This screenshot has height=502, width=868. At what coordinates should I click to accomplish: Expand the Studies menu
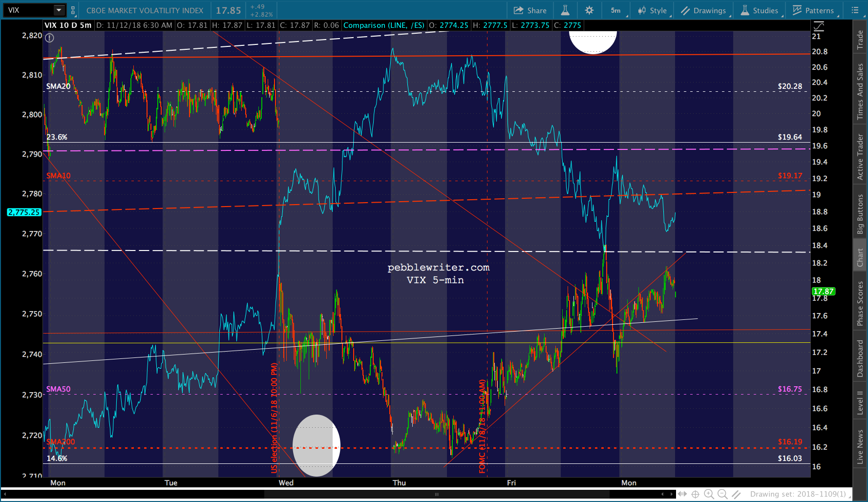point(760,10)
